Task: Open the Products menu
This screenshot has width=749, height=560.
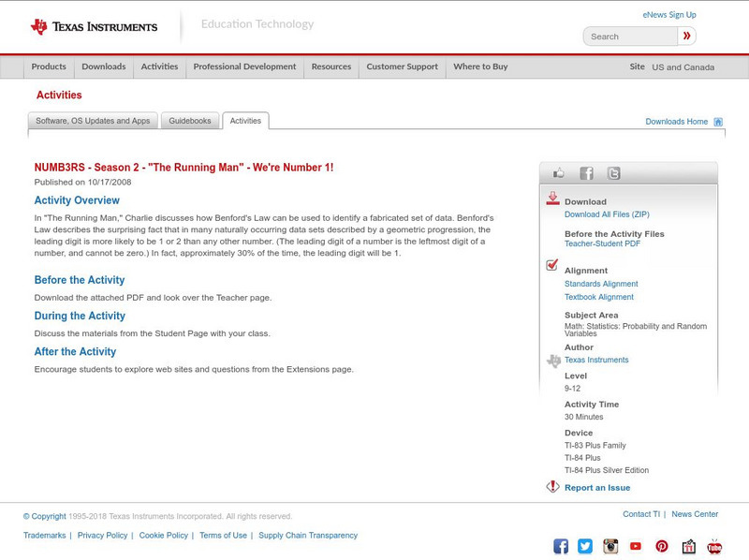Action: tap(49, 66)
